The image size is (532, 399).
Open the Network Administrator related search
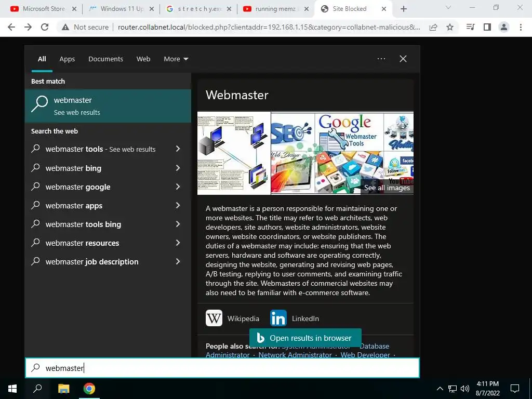click(x=295, y=354)
